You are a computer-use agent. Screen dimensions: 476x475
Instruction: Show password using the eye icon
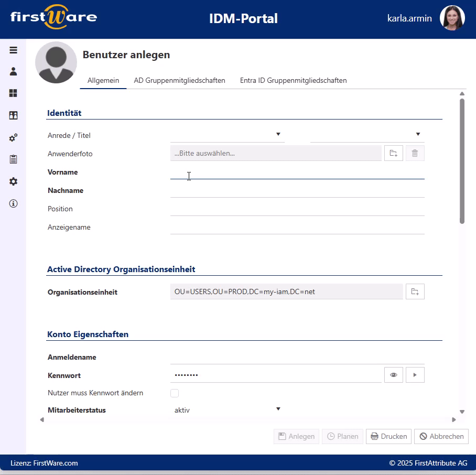click(394, 375)
